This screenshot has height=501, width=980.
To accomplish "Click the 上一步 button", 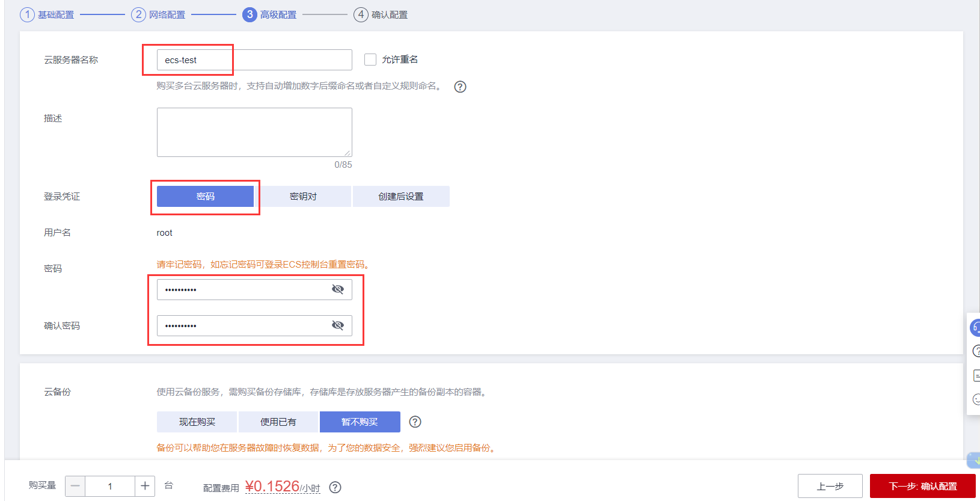I will coord(830,486).
